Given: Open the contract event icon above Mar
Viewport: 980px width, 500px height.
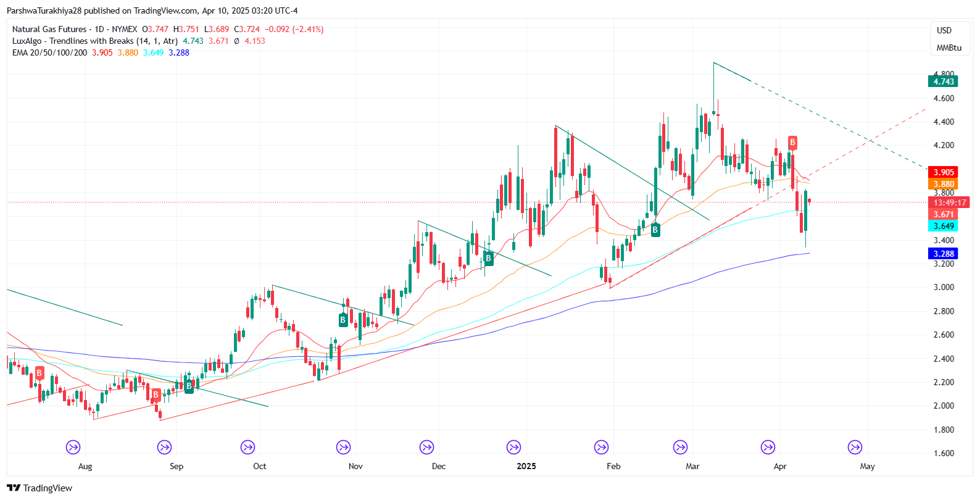Looking at the screenshot, I should click(680, 447).
